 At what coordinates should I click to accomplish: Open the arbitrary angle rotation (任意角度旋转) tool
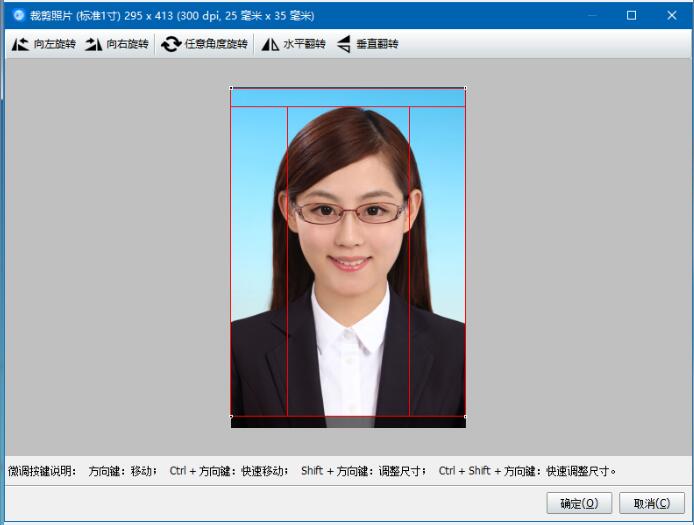(x=172, y=44)
